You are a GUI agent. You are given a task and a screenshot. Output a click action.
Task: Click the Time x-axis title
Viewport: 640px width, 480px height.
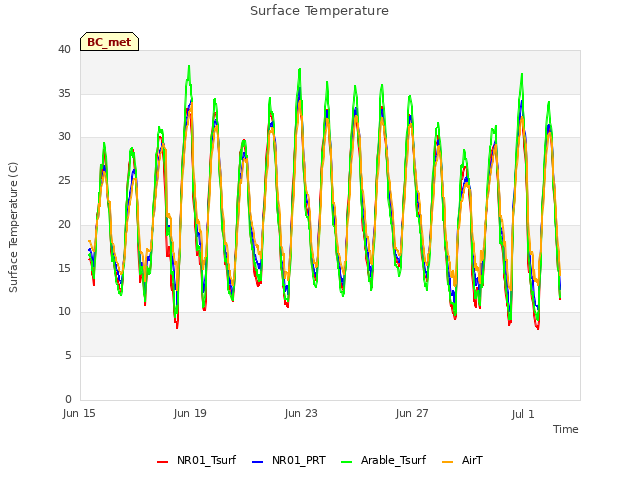566,429
